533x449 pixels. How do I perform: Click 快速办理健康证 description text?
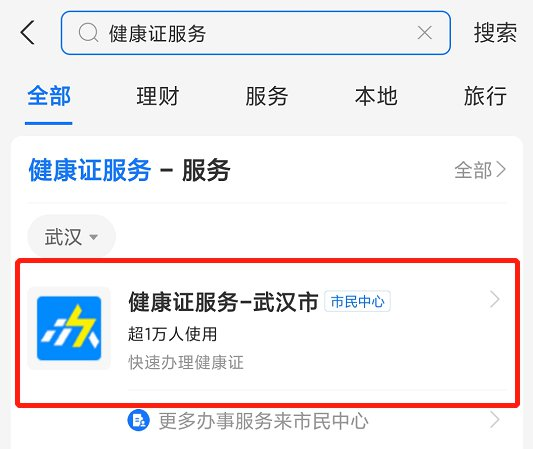click(x=186, y=362)
